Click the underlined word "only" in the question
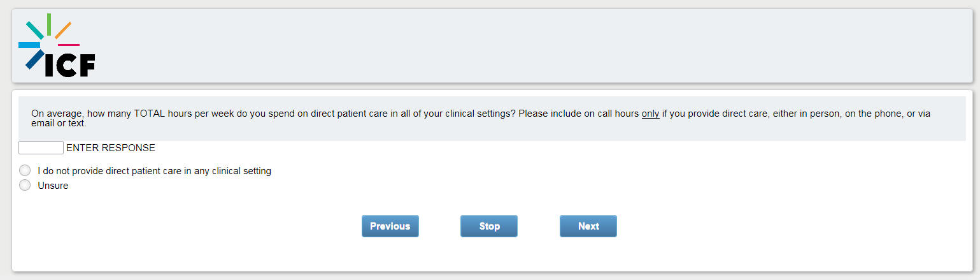 [x=650, y=114]
